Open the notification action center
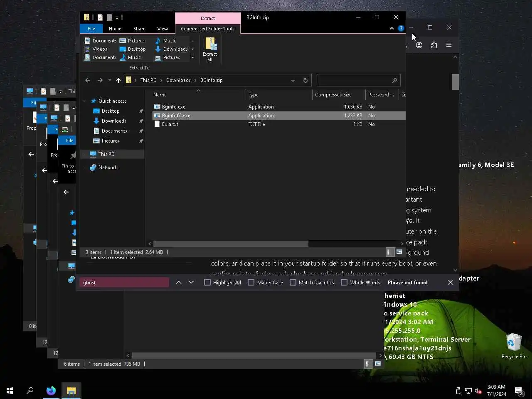The image size is (532, 399). coord(519,391)
